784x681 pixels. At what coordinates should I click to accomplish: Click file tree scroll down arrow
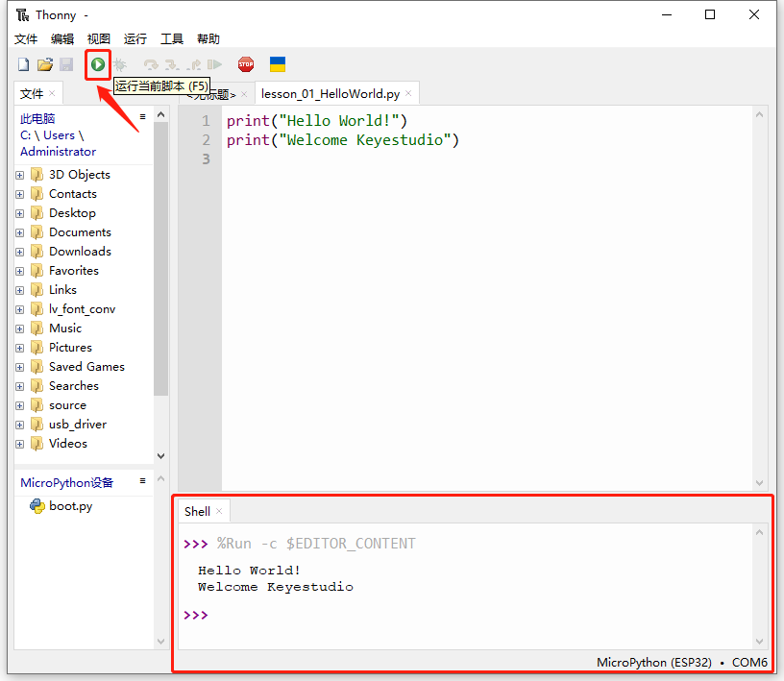pyautogui.click(x=160, y=456)
